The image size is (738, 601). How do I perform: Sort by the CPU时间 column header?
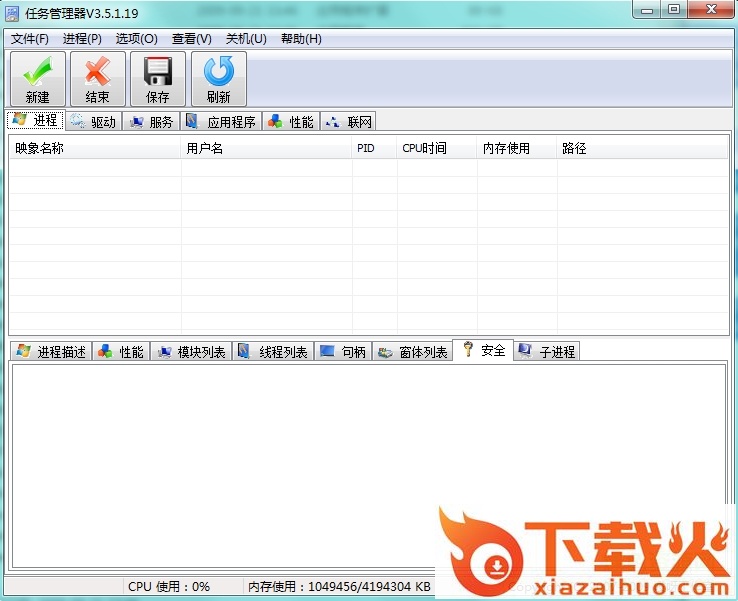437,148
